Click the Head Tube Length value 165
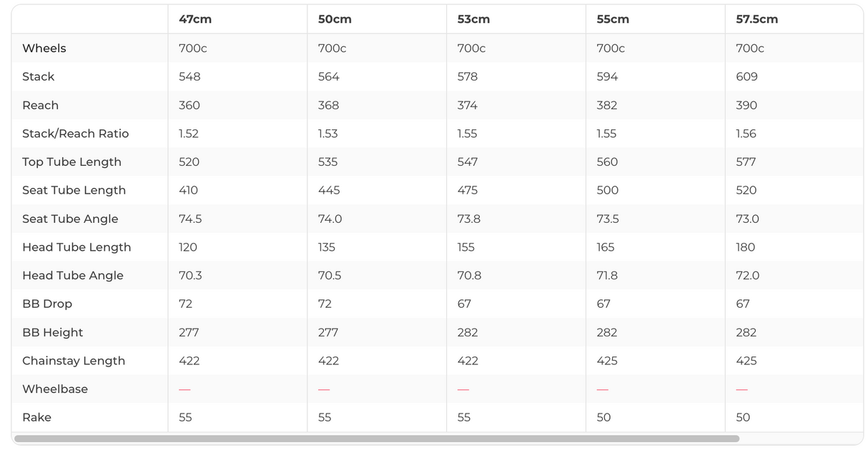The height and width of the screenshot is (450, 868). [x=606, y=247]
